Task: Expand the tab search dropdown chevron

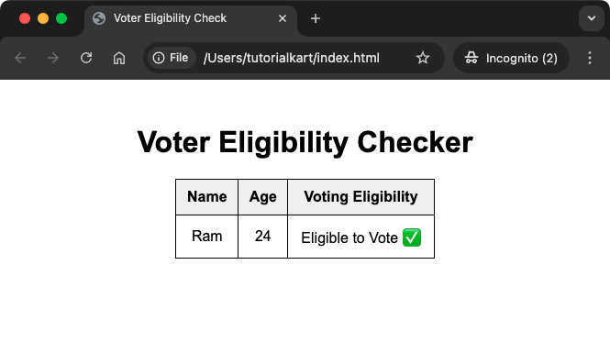Action: (x=592, y=18)
